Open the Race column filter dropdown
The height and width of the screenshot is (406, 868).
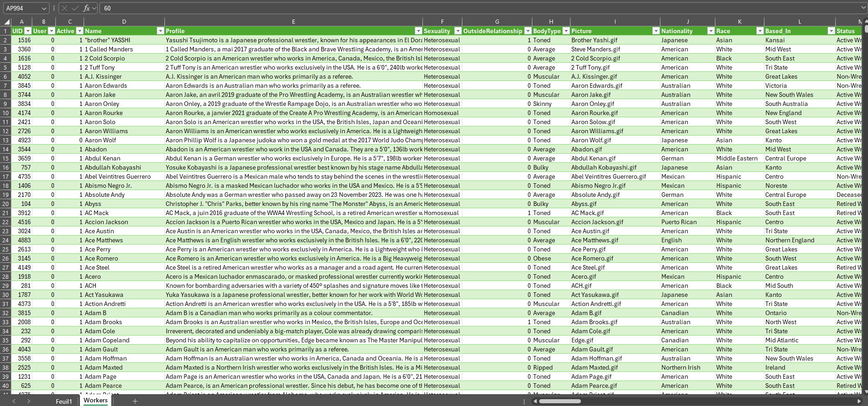point(760,31)
